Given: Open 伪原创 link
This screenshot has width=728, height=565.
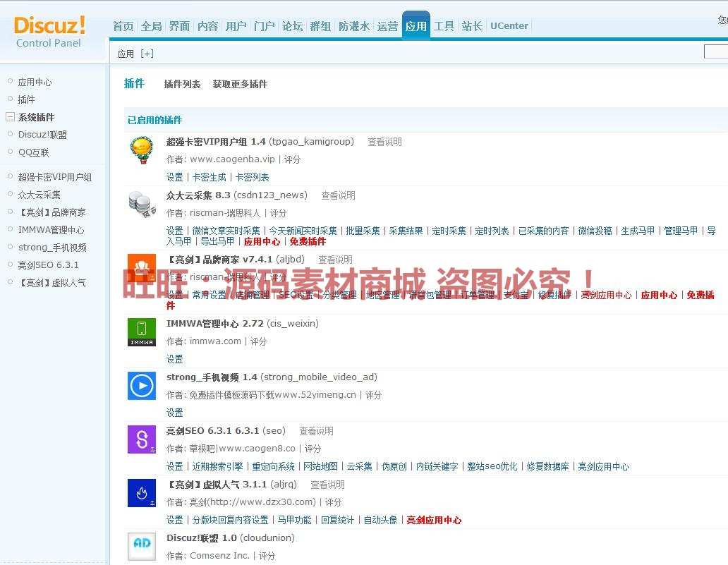Looking at the screenshot, I should pyautogui.click(x=394, y=466).
